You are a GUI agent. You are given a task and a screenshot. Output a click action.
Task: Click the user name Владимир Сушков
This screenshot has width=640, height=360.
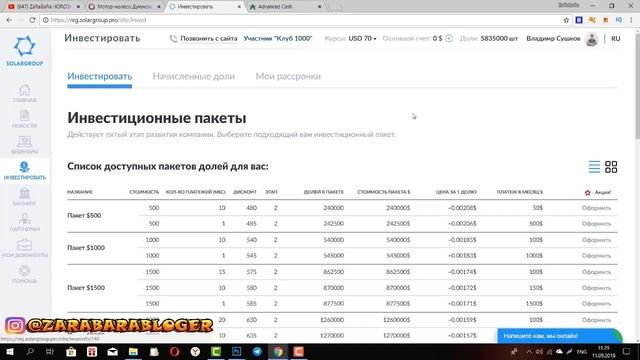coord(553,38)
